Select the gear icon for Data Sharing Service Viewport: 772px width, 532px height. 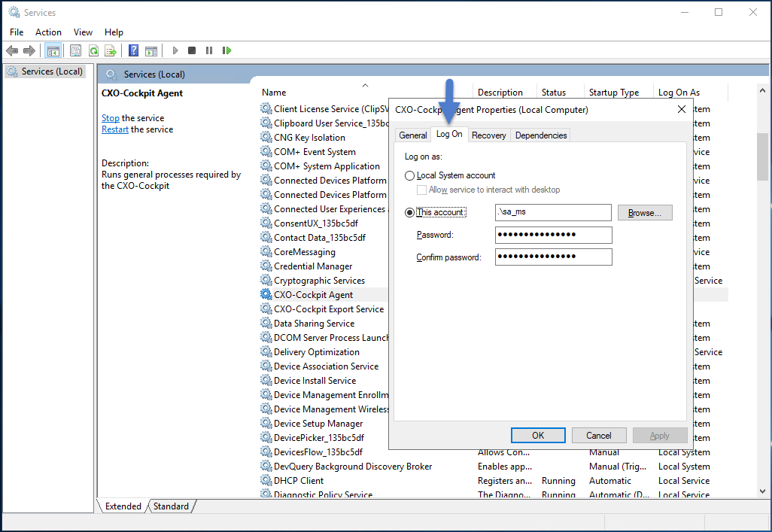[266, 323]
